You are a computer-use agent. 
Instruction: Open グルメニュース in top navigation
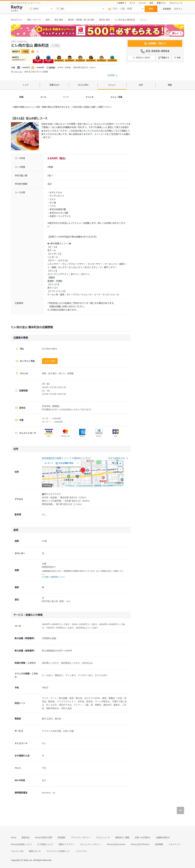pos(176,3)
